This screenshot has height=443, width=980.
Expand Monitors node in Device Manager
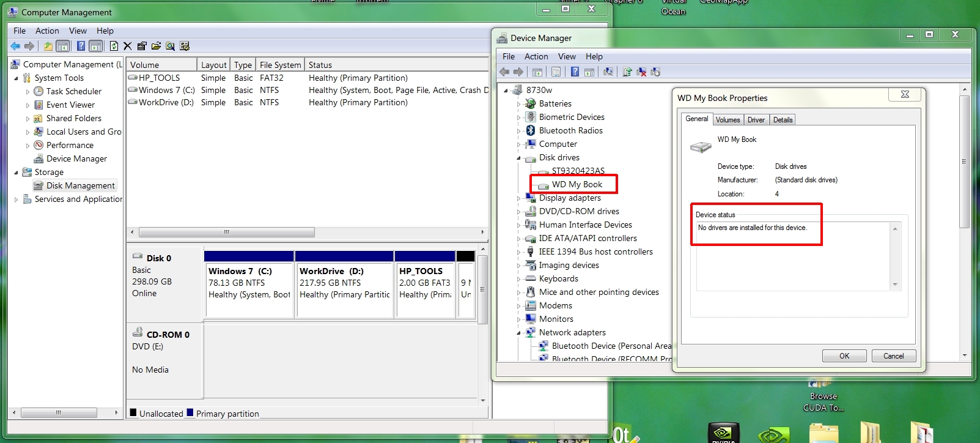click(x=518, y=319)
